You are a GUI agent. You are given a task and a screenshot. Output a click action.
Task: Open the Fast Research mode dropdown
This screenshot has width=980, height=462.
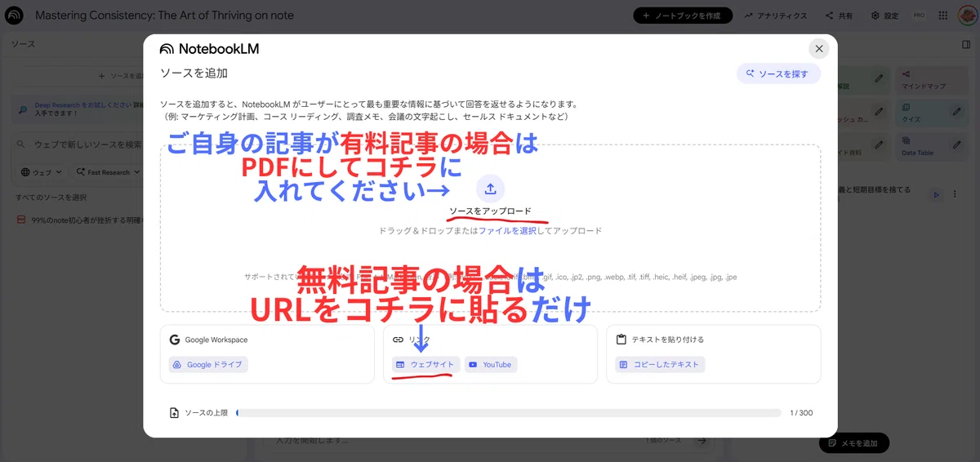108,172
